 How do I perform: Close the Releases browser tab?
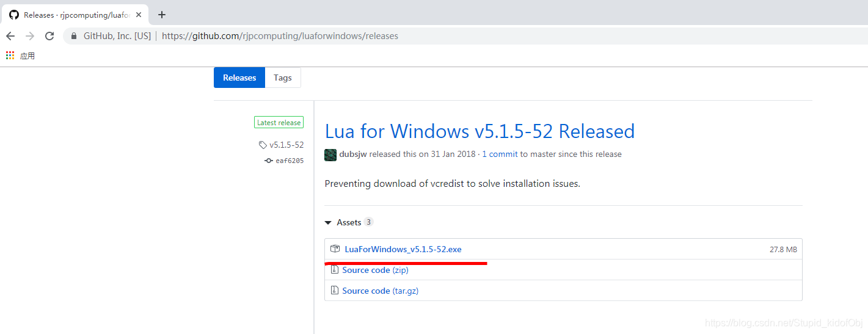tap(139, 15)
